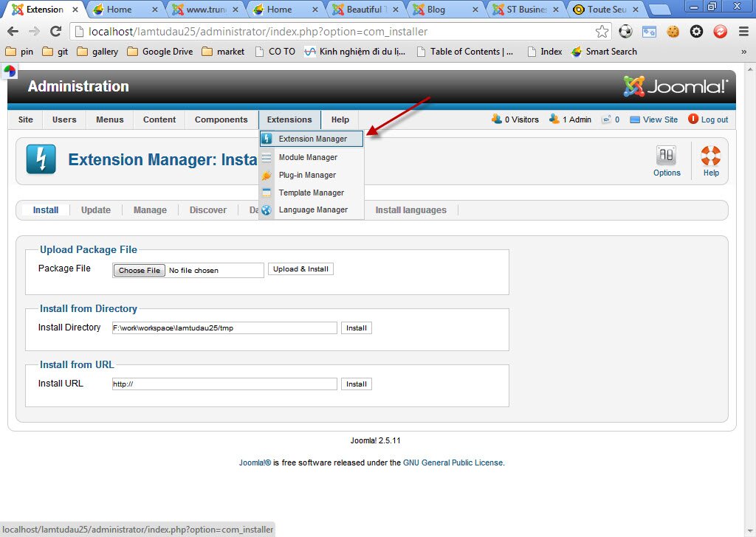The width and height of the screenshot is (756, 537).
Task: Open the GNU General Public License link
Action: (x=453, y=463)
